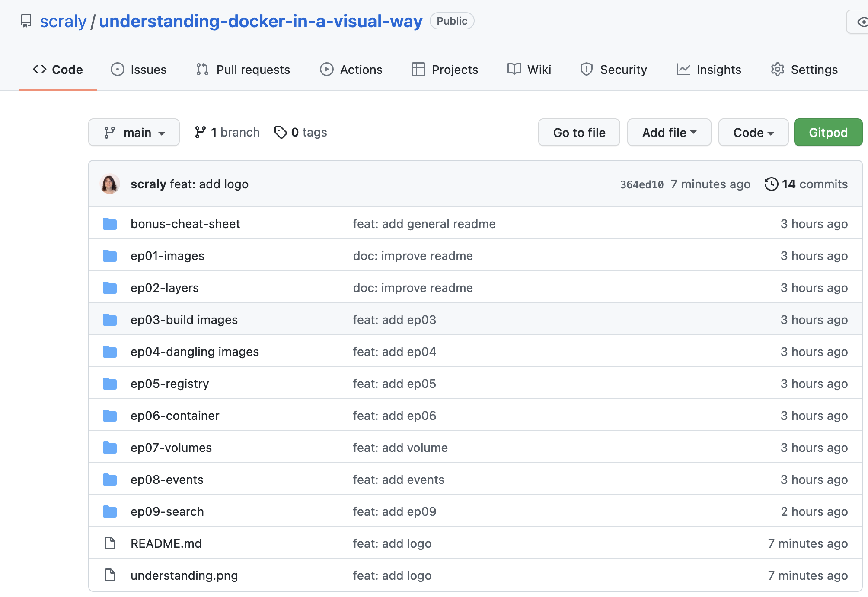Open the commit history clock icon

click(x=772, y=184)
